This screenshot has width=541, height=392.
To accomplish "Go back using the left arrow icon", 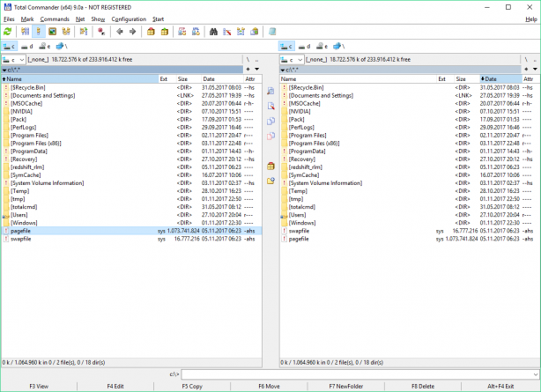I will pos(119,32).
